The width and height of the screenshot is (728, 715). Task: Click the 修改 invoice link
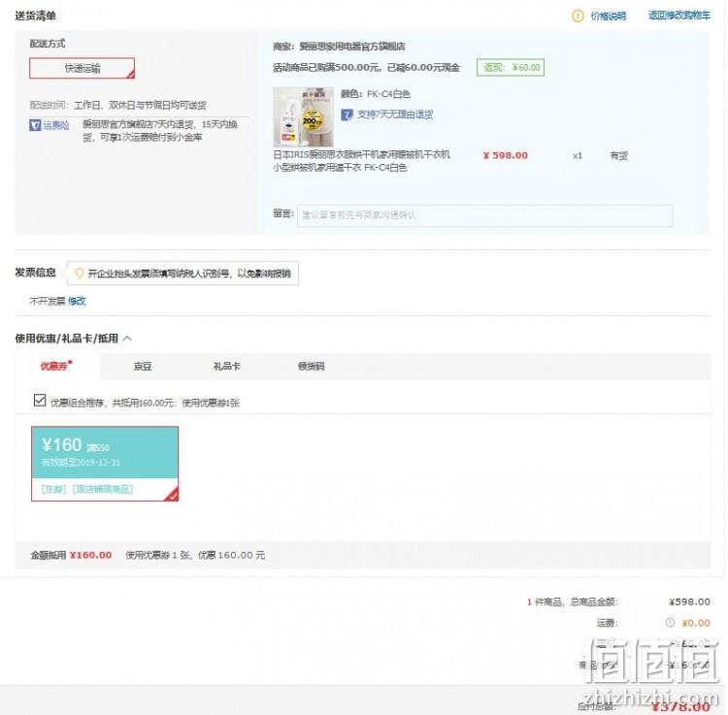(77, 301)
